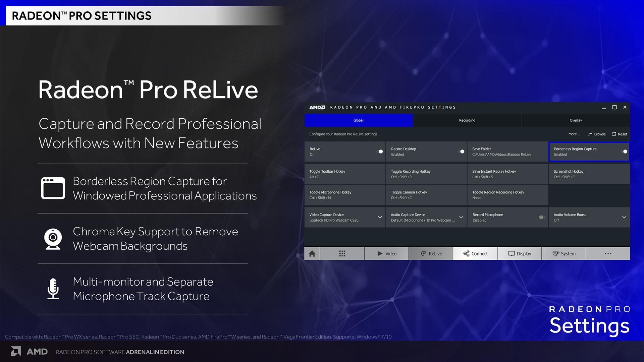Edit the Toggle Region Recording Hotkey tile
The image size is (644, 362).
tap(508, 195)
